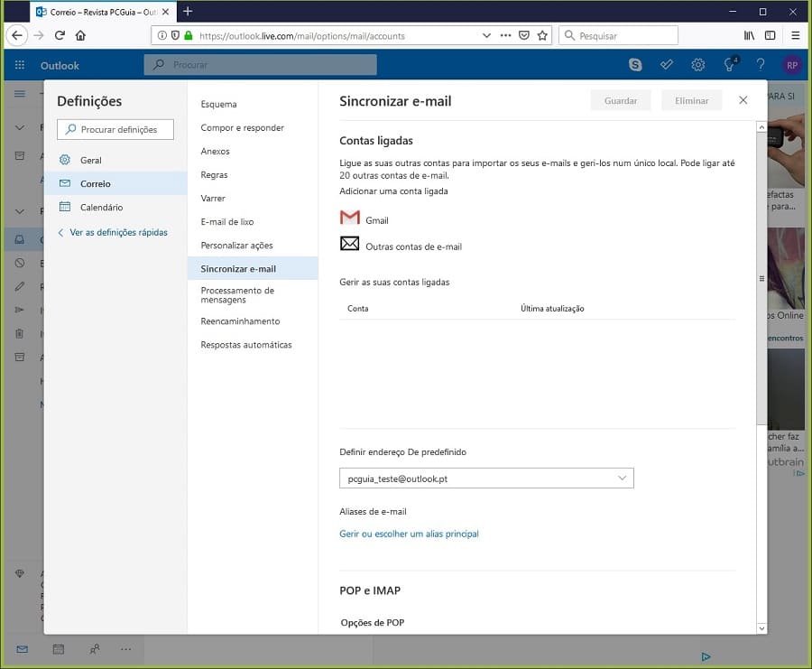This screenshot has height=669, width=812.
Task: Open the Regras settings
Action: (214, 174)
